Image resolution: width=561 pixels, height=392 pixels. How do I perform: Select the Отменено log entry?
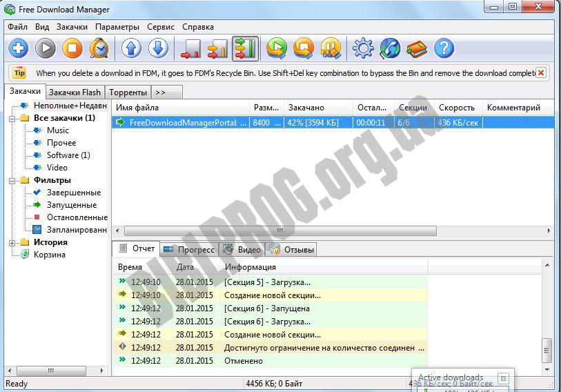tap(271, 360)
